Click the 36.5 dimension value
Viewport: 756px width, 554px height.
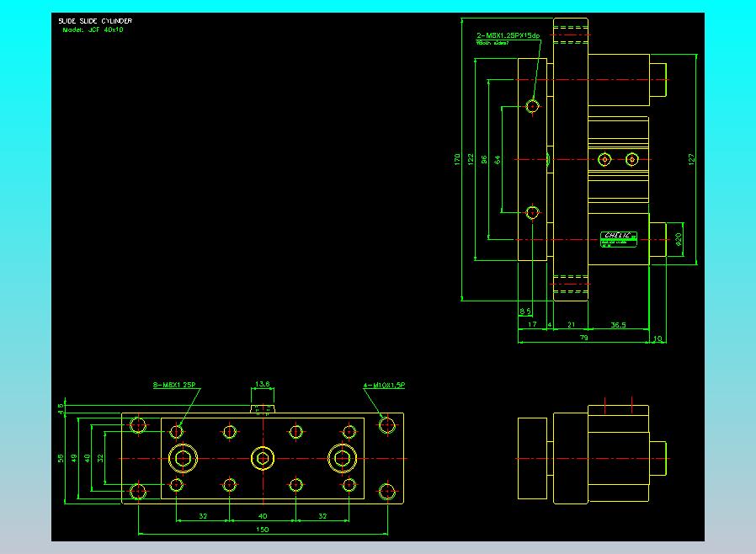(618, 323)
